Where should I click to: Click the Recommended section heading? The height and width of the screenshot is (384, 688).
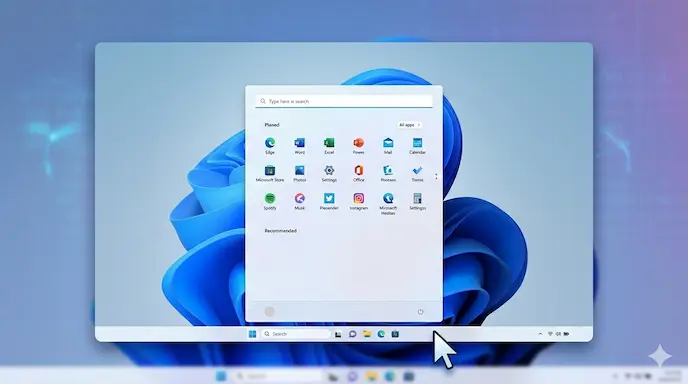280,231
